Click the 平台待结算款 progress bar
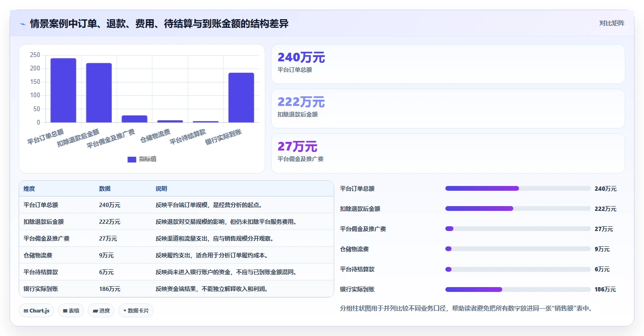 (x=518, y=269)
